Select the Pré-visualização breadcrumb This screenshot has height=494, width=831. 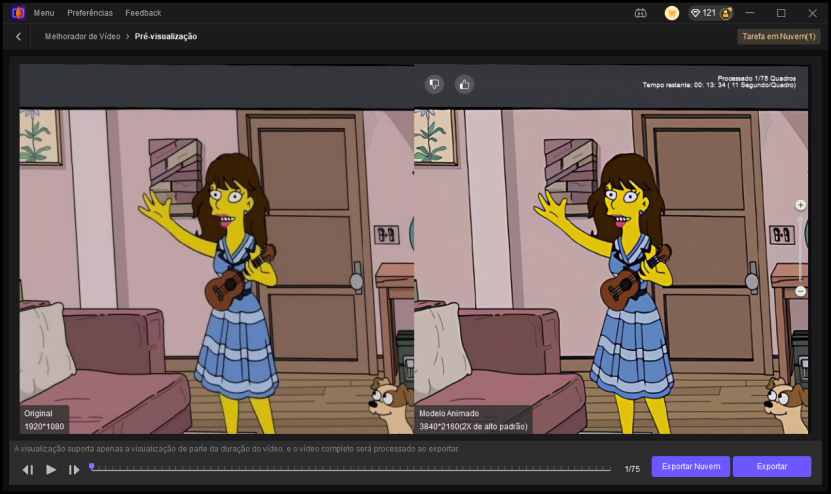tap(166, 37)
